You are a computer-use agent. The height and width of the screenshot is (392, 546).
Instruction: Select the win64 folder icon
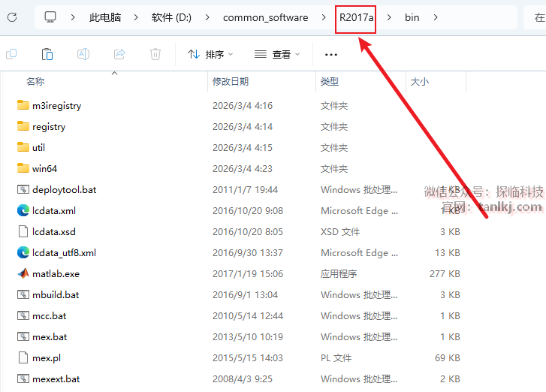pos(23,169)
